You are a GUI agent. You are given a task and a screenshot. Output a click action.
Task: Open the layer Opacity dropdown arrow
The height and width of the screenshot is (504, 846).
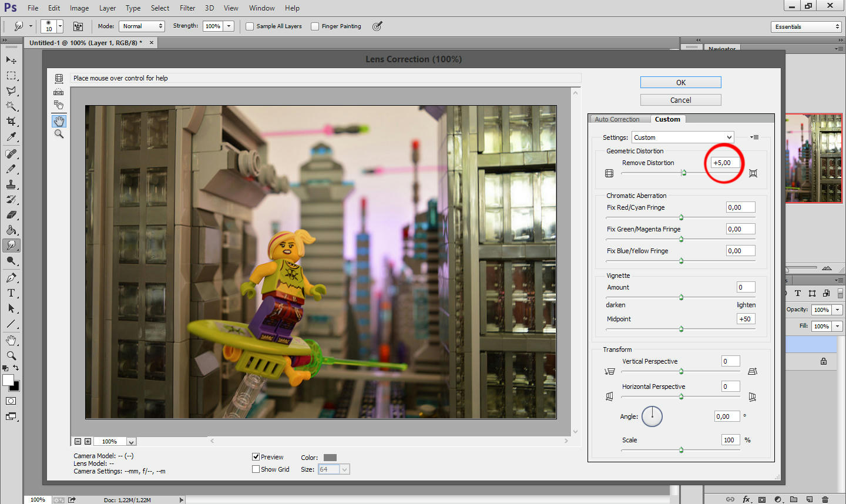[x=838, y=310]
